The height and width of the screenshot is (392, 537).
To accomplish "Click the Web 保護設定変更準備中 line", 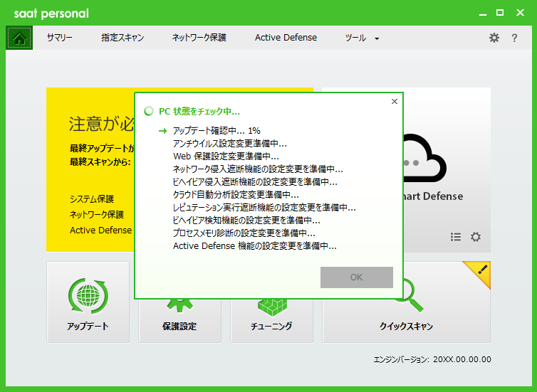I will click(x=226, y=157).
